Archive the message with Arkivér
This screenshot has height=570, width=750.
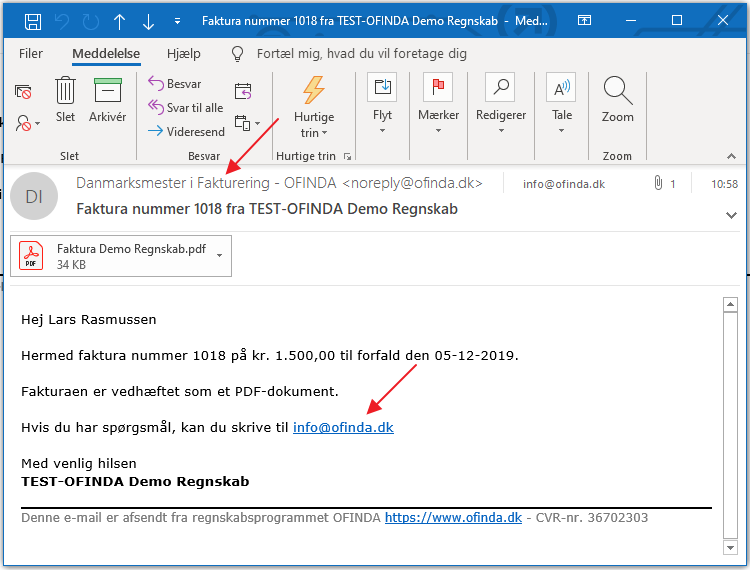108,99
